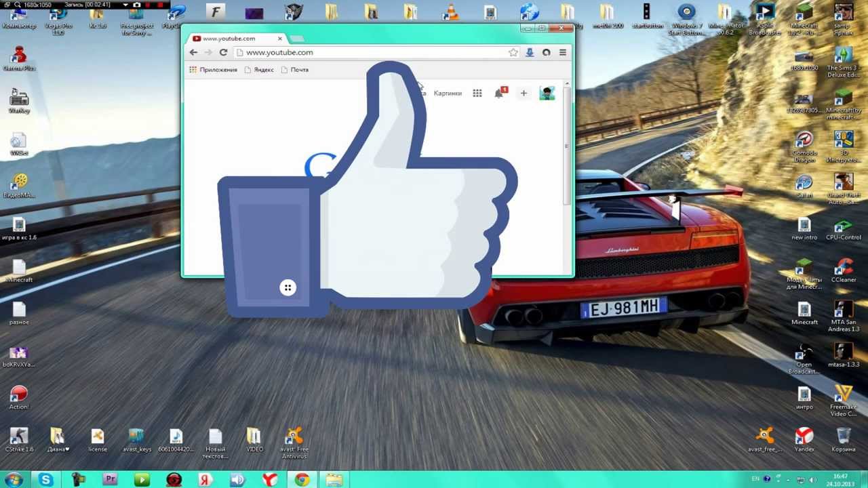This screenshot has height=488, width=868.
Task: Open the new intro file on the desktop
Action: 804,228
